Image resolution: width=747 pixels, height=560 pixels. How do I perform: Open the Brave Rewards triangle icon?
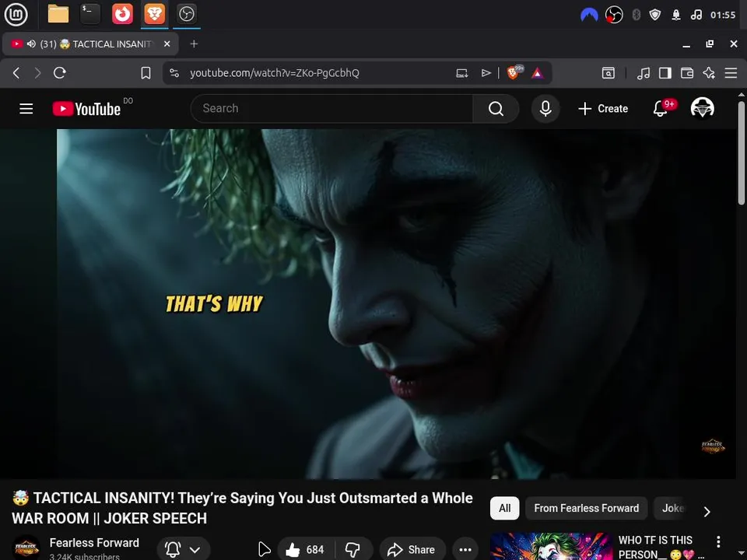[538, 73]
